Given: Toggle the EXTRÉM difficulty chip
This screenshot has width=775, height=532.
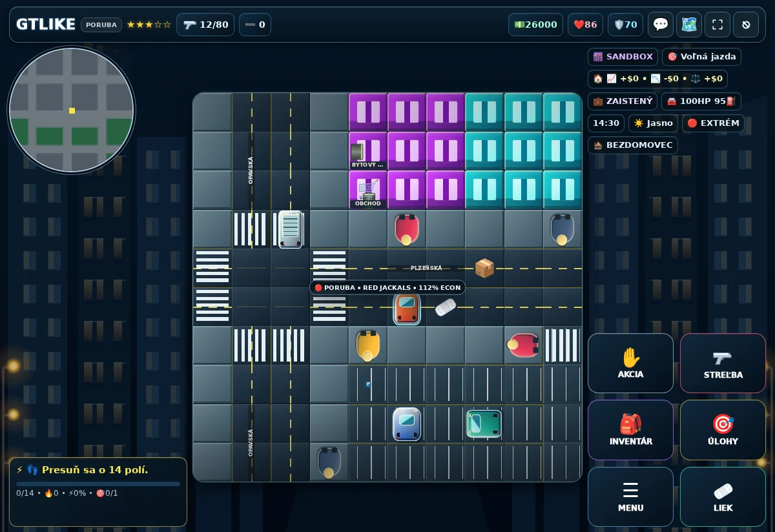Looking at the screenshot, I should coord(713,123).
